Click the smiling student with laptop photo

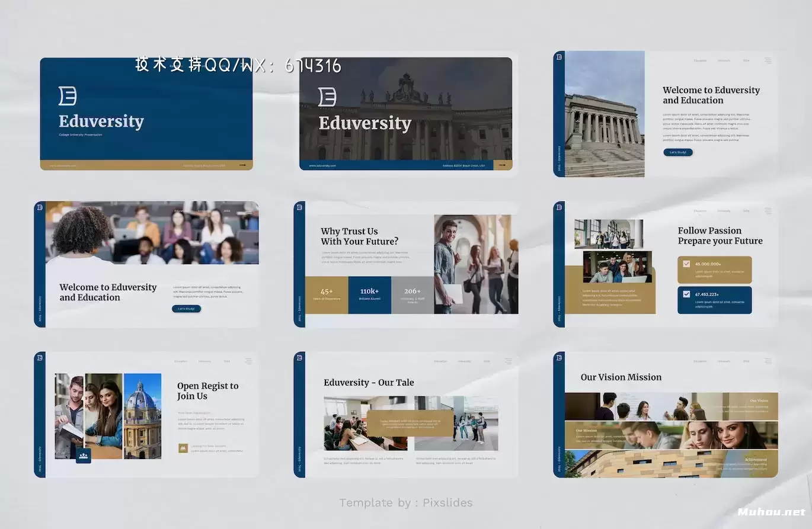pos(476,264)
